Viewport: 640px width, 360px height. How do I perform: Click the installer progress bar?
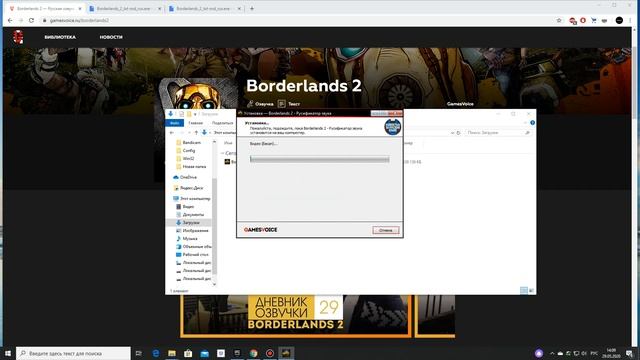click(x=320, y=159)
